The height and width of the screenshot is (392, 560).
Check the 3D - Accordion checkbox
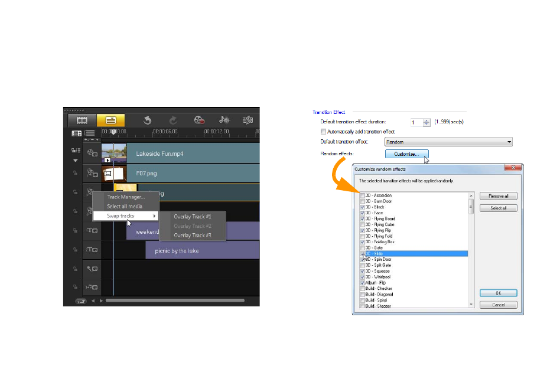[363, 195]
